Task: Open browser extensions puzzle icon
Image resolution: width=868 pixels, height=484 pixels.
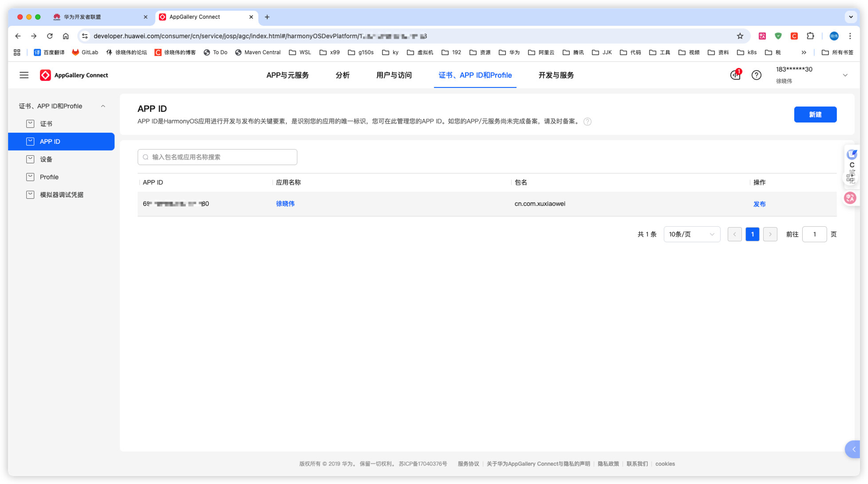Action: (x=810, y=36)
